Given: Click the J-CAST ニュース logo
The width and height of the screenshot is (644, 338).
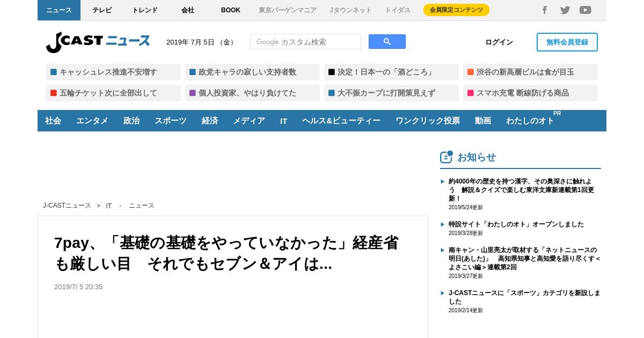Looking at the screenshot, I should [x=98, y=42].
